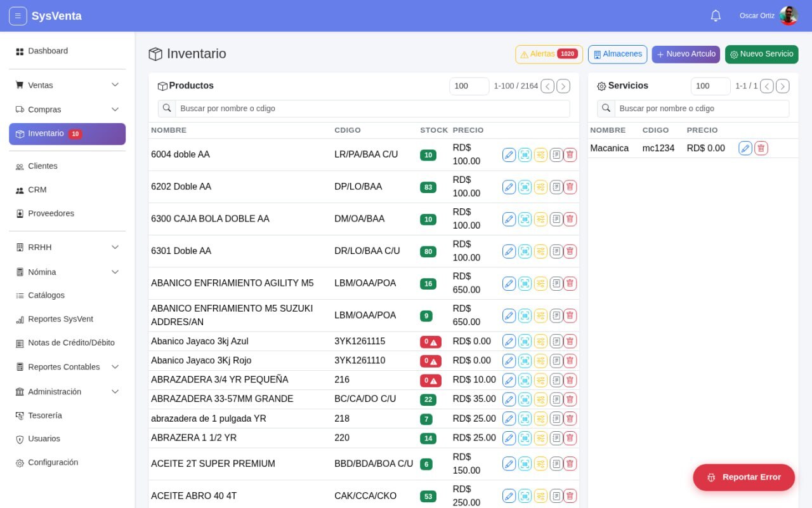Edit the 6004 doble AA product
This screenshot has width=812, height=508.
click(509, 155)
